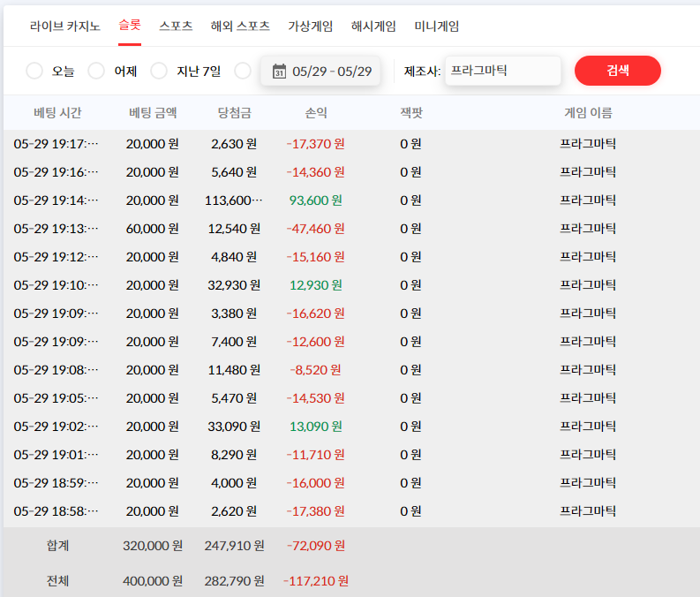The width and height of the screenshot is (700, 597).
Task: Click the 05-29 18:58 bet time cell
Action: pos(56,510)
